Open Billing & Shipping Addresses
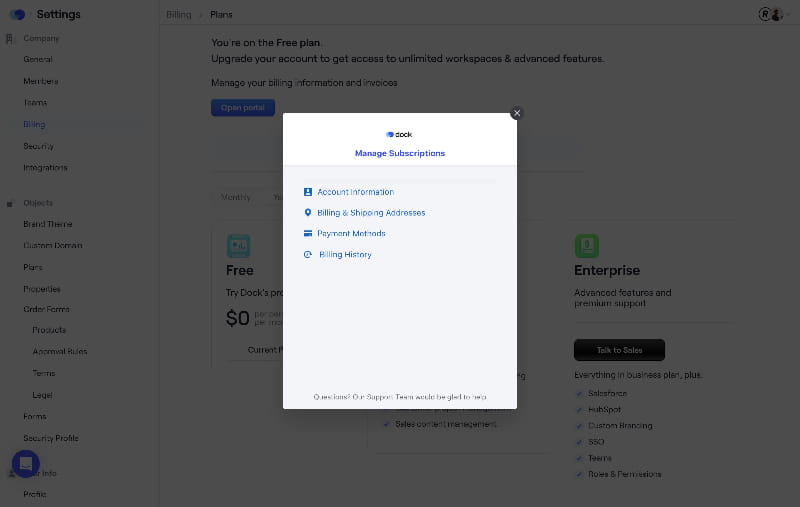The image size is (800, 507). (x=371, y=213)
